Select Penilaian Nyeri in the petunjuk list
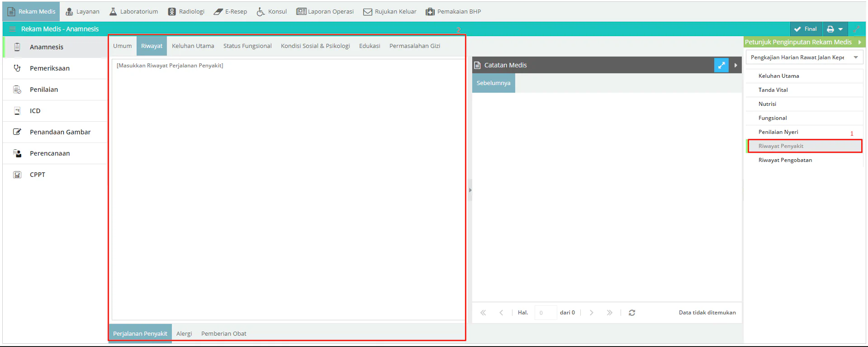This screenshot has width=868, height=347. pyautogui.click(x=804, y=132)
